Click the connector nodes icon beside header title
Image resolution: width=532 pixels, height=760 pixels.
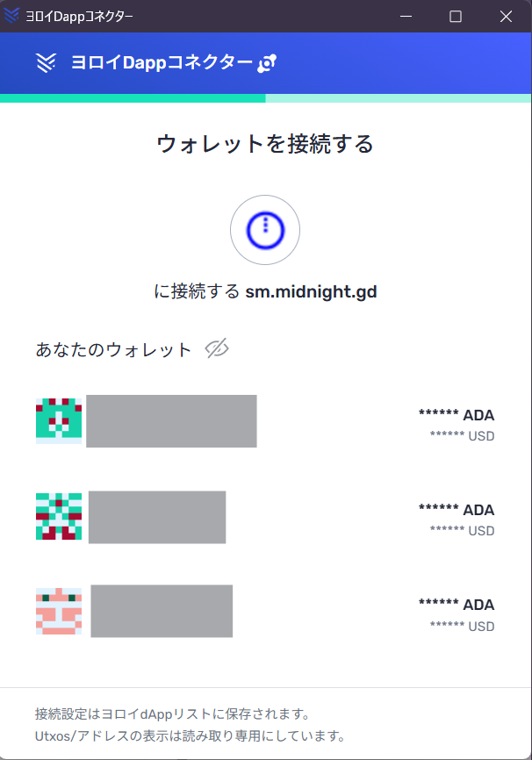pos(268,62)
